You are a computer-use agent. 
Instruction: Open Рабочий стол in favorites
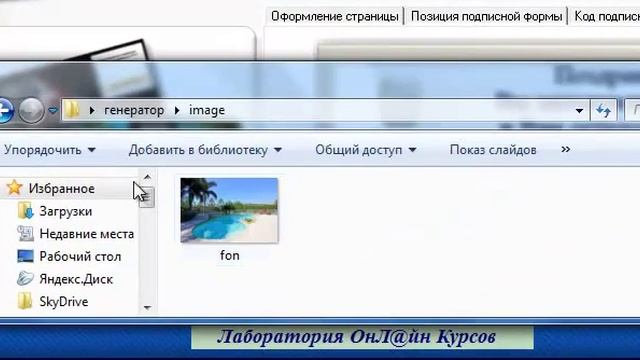[80, 257]
